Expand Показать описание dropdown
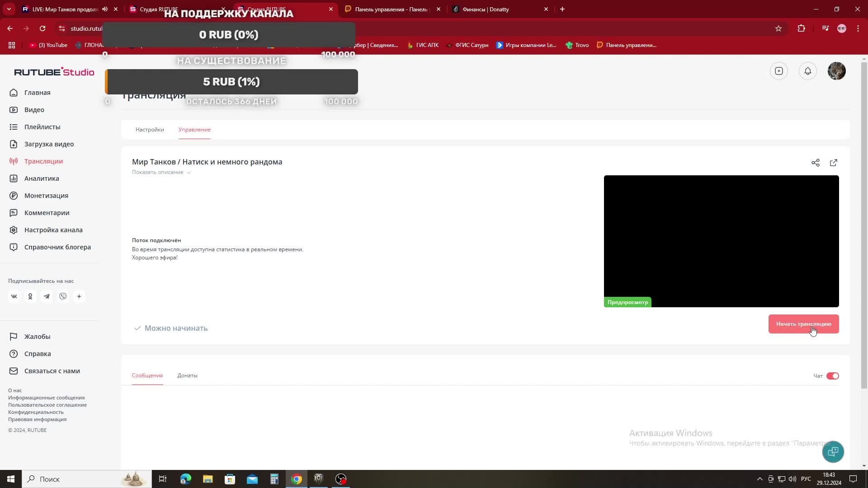Viewport: 868px width, 488px height. pos(161,172)
